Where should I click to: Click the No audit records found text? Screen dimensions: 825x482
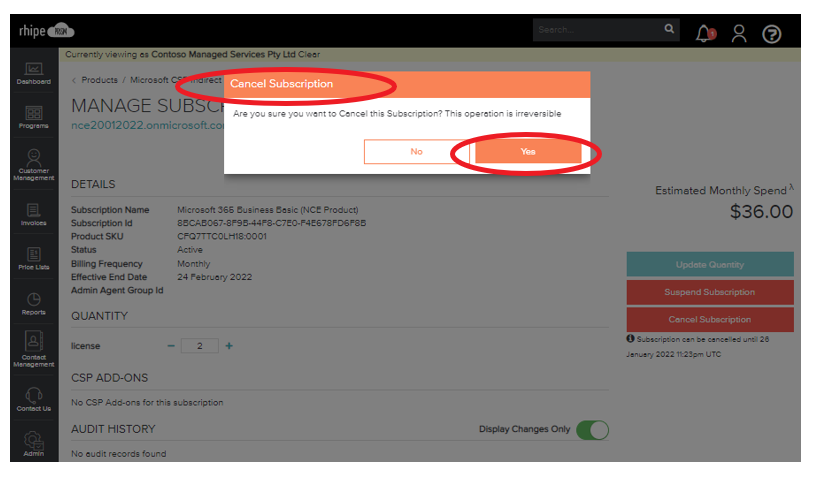tap(118, 454)
